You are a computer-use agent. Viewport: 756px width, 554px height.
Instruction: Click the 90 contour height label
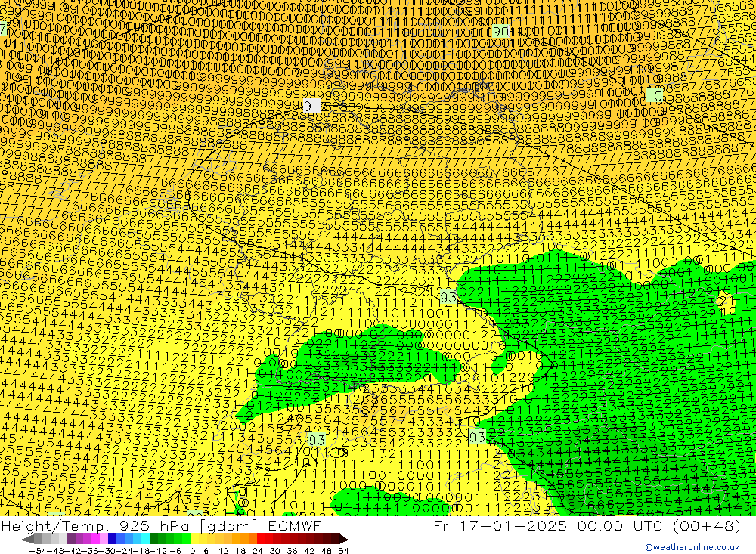coord(501,31)
